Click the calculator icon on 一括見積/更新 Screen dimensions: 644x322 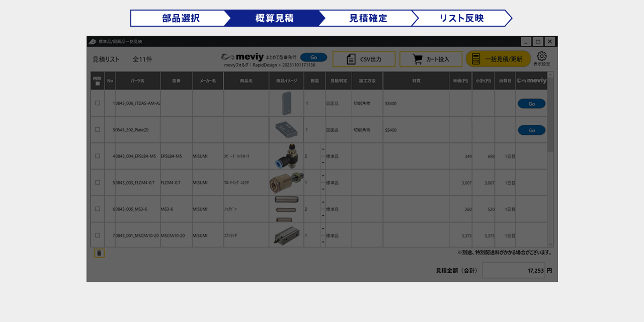(476, 59)
